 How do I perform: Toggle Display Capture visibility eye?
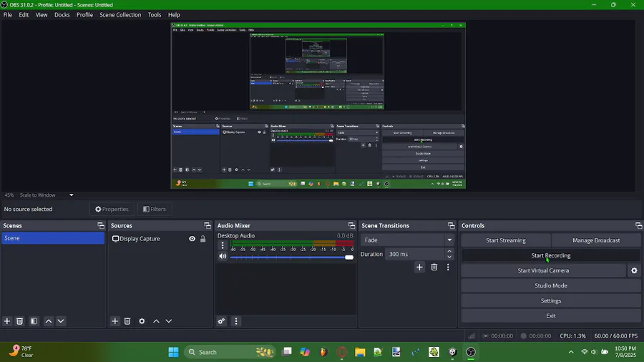(192, 238)
